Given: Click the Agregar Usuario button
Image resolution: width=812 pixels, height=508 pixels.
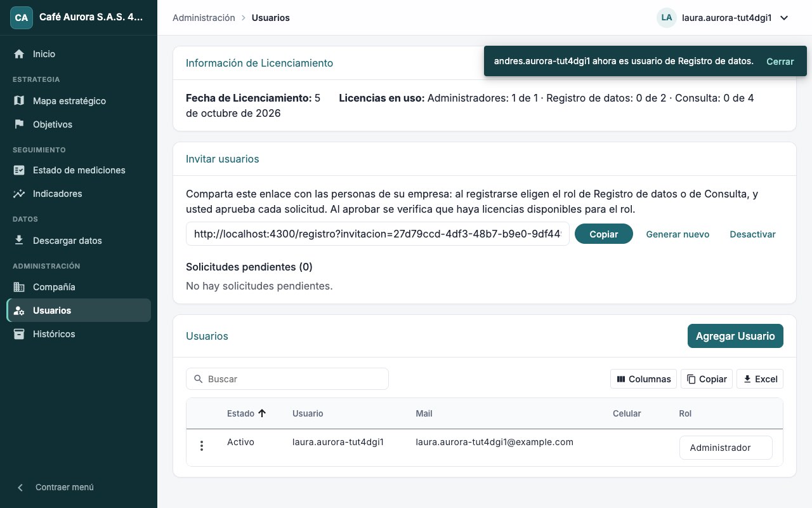Looking at the screenshot, I should 735,337.
